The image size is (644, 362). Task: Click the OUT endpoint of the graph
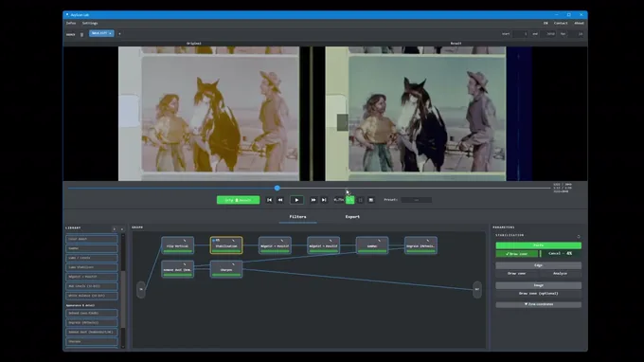pos(476,290)
